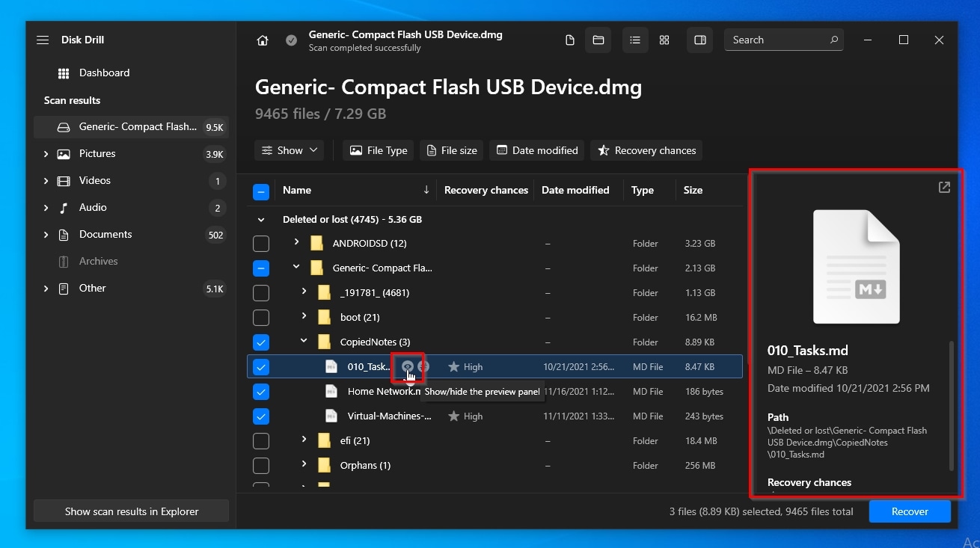Uncheck the Home Network file checkbox
980x548 pixels.
click(x=261, y=392)
